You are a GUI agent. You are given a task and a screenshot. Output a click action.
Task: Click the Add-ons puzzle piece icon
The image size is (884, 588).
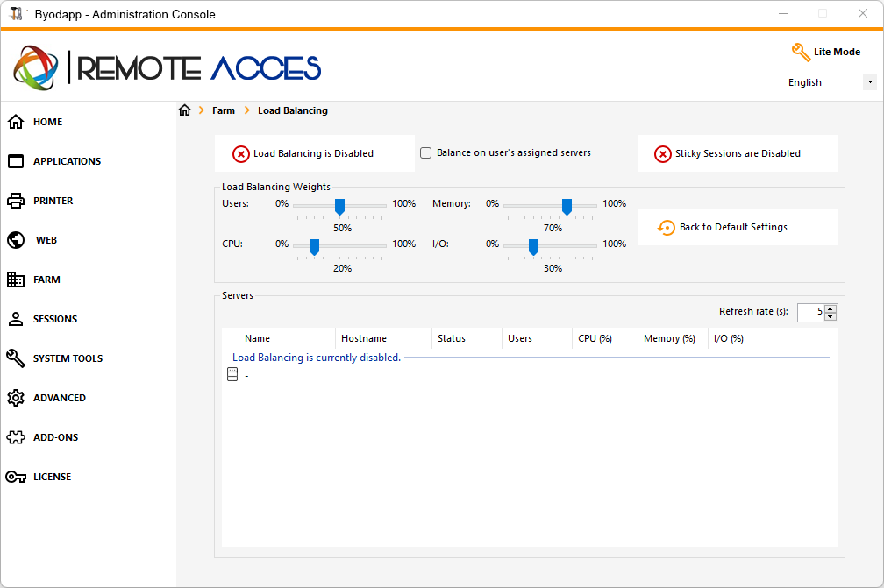pyautogui.click(x=16, y=437)
